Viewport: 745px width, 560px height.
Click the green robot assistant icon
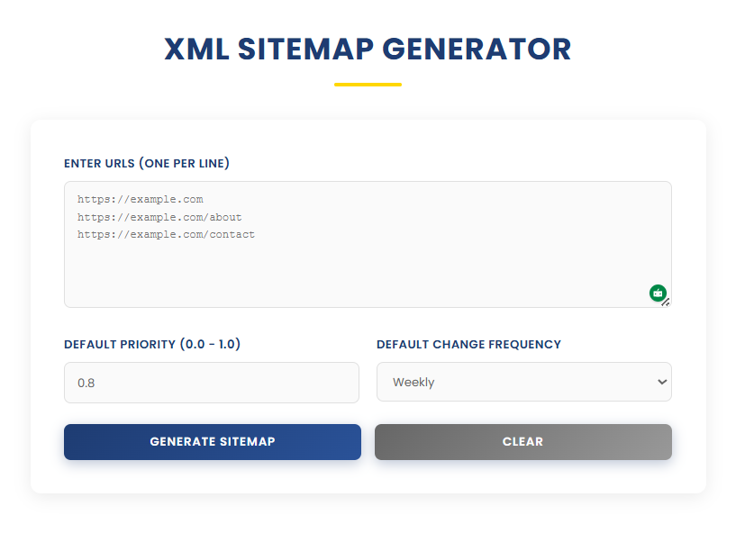658,293
